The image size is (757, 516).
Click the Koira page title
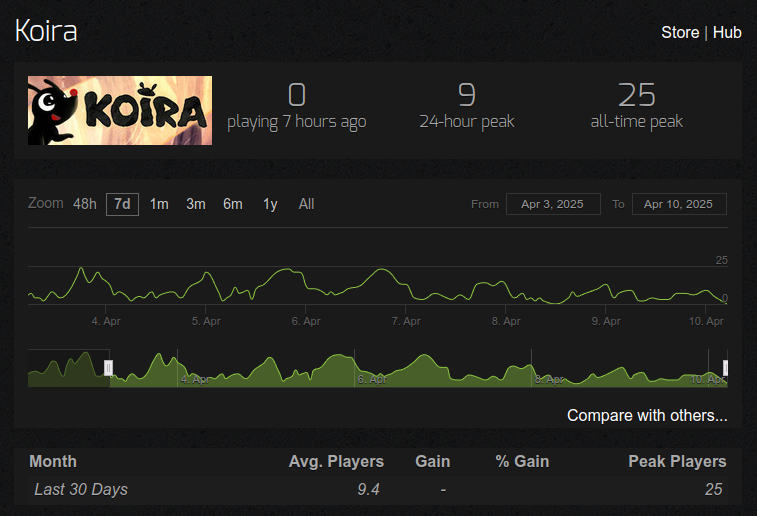(46, 31)
